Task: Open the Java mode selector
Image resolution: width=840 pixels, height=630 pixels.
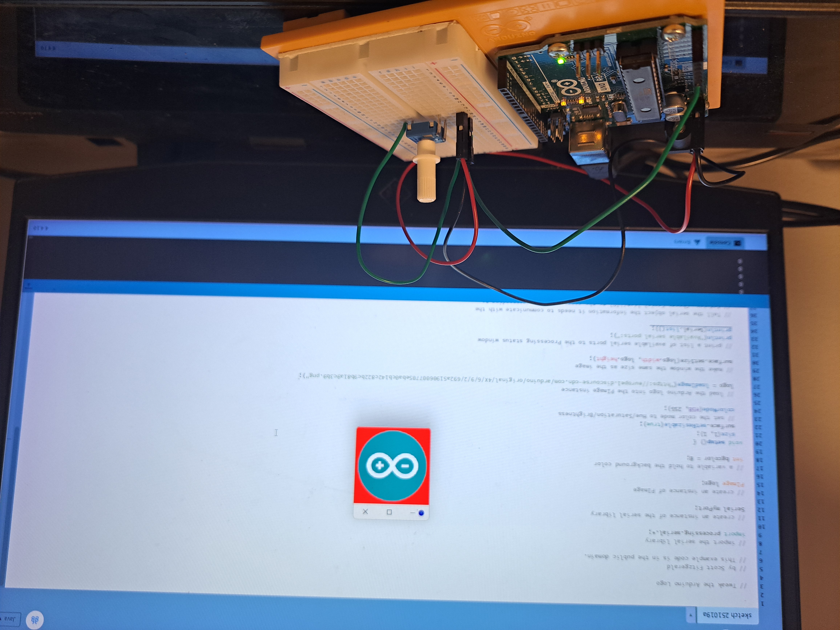Action: pos(10,619)
